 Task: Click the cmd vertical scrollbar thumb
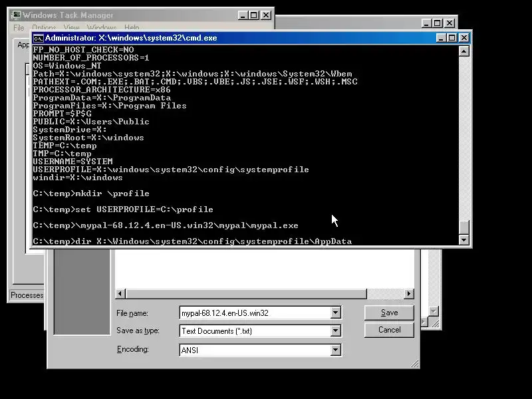click(x=464, y=227)
